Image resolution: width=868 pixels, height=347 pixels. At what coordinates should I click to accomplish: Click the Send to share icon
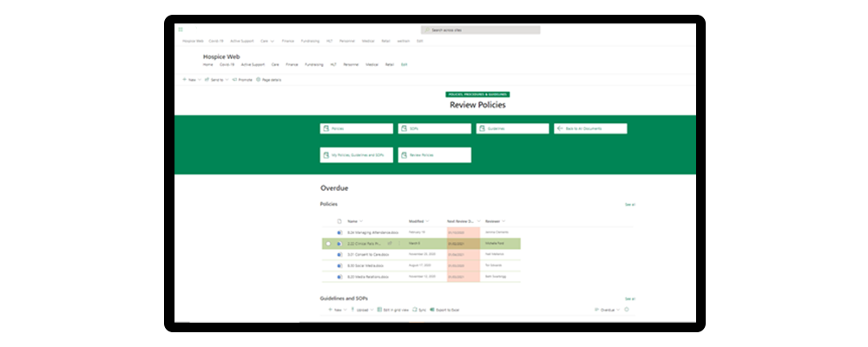[x=207, y=80]
